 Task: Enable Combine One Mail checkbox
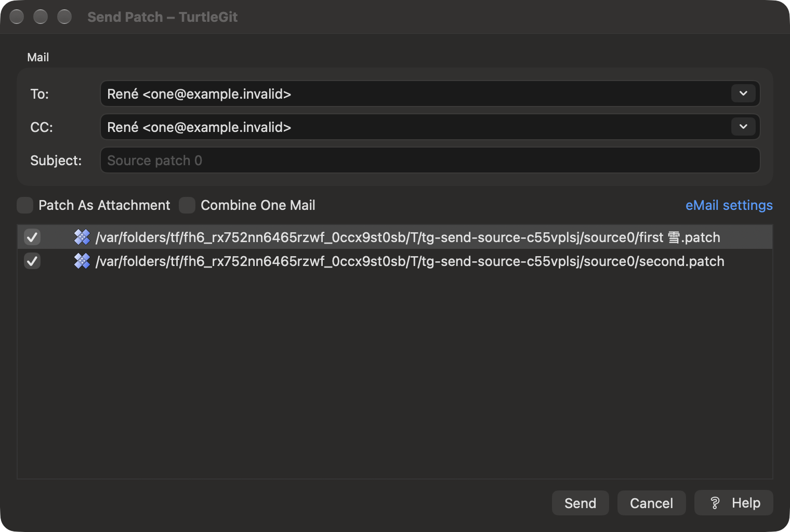coord(187,205)
